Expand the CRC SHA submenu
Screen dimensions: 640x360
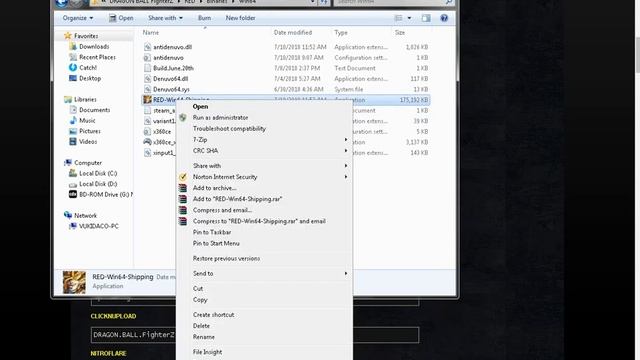264,151
